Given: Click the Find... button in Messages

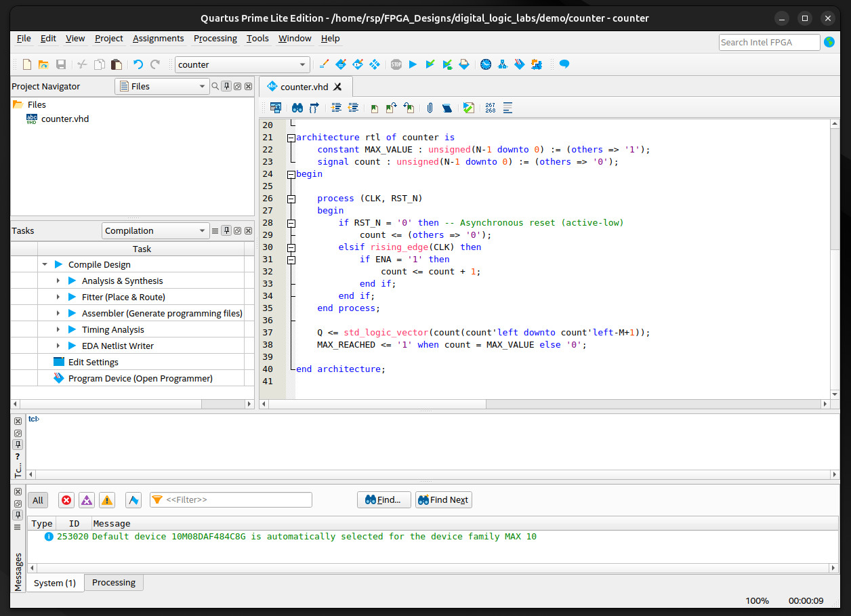Looking at the screenshot, I should click(x=383, y=500).
